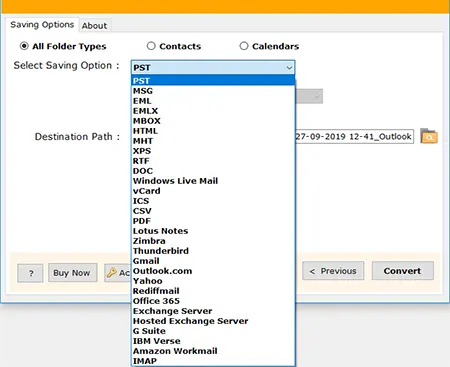Select XPS saving option
This screenshot has height=367, width=450.
point(213,151)
